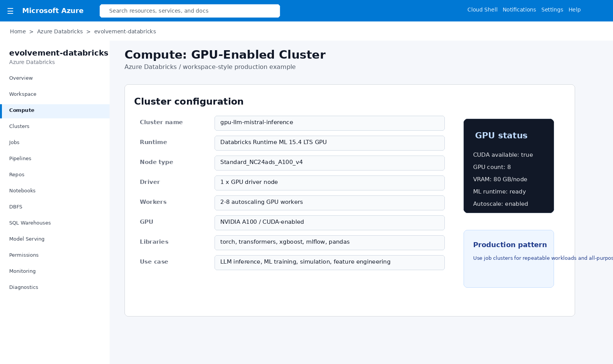Click the 'Use case' label
Image resolution: width=613 pixels, height=364 pixels.
154,262
